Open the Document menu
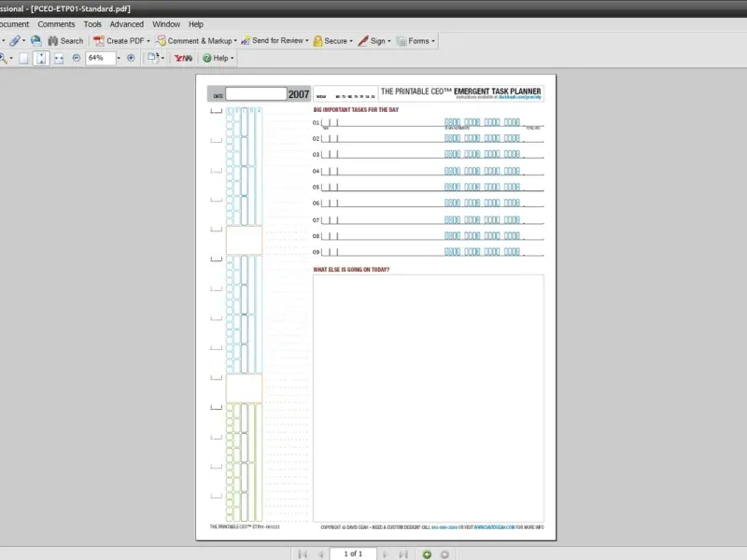The width and height of the screenshot is (747, 560). pos(14,24)
